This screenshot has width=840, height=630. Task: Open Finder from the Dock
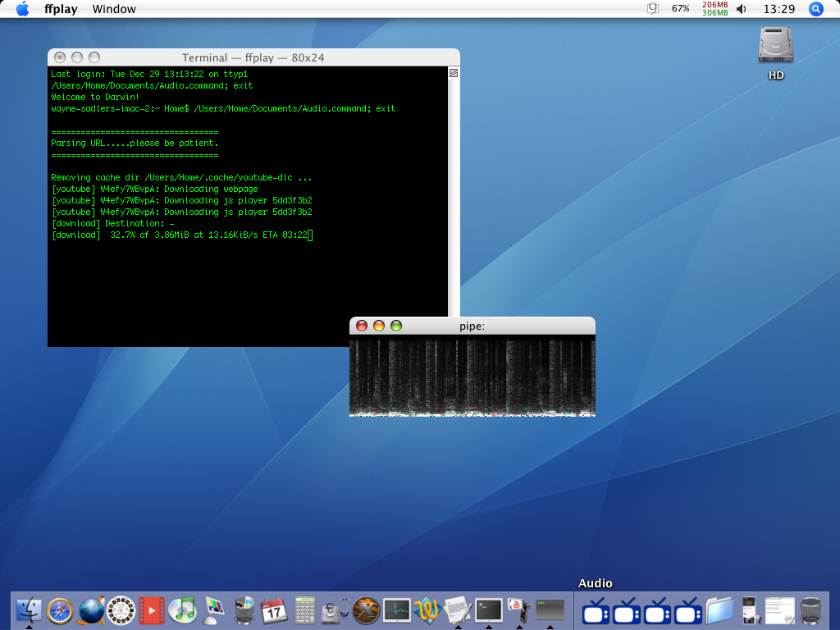[x=29, y=610]
